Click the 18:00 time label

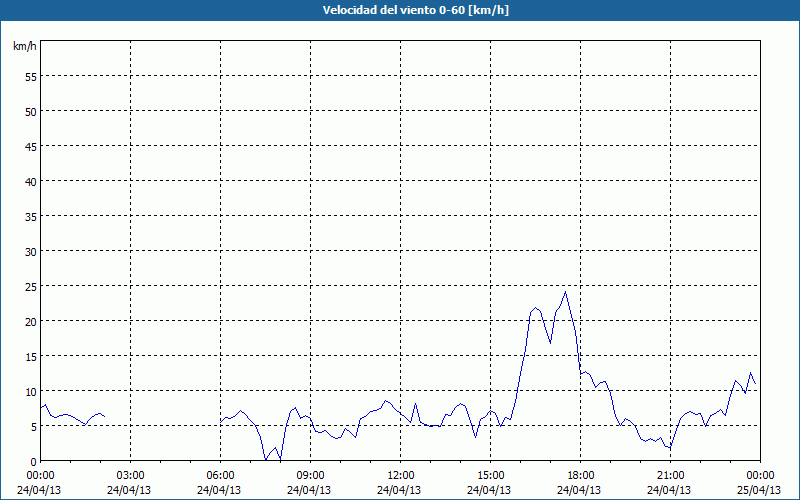point(581,476)
